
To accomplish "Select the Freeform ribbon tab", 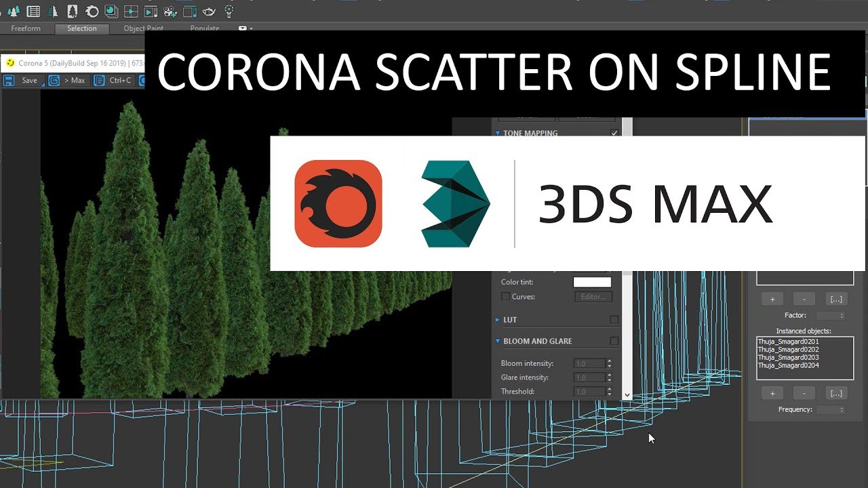I will 26,28.
